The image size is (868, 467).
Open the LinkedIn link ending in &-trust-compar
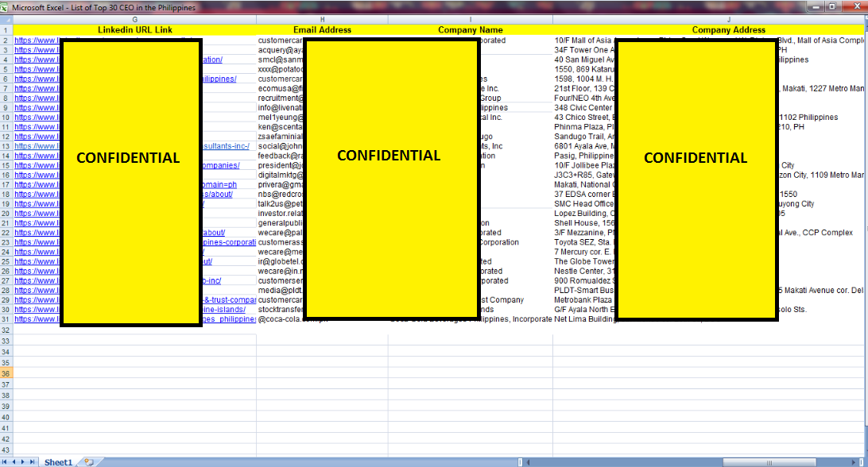coord(228,300)
